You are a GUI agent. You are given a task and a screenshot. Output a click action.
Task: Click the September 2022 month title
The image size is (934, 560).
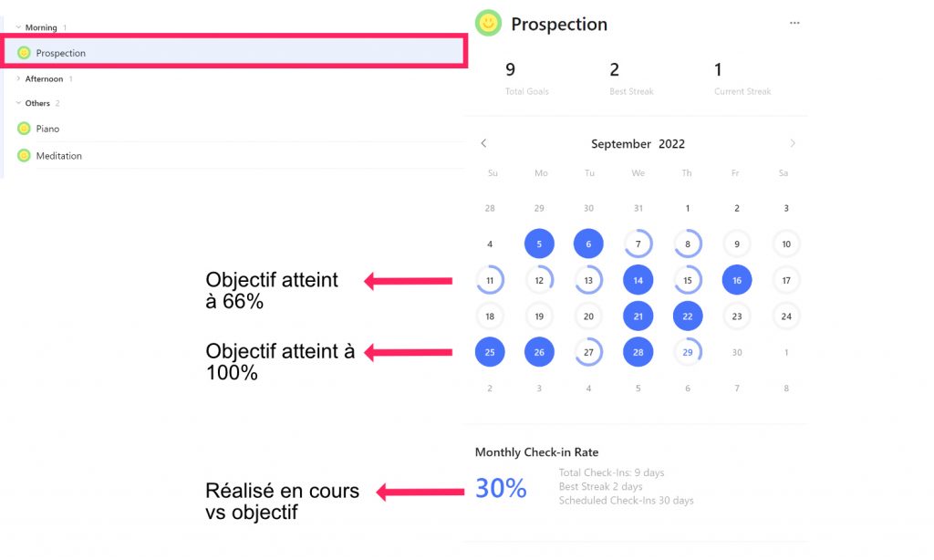(x=638, y=143)
